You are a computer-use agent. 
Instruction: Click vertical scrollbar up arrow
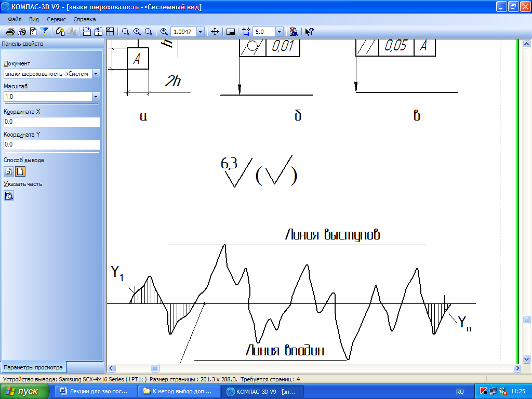(x=527, y=44)
